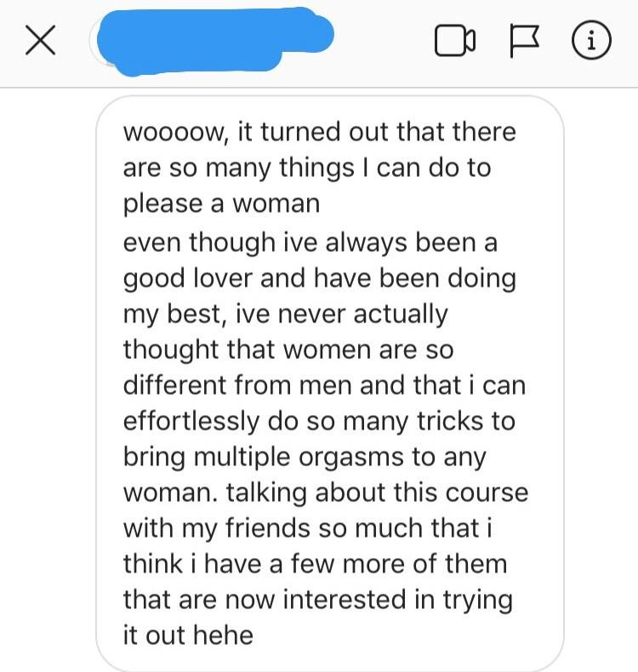
Task: Tap the message starting with 'woooow'
Action: click(x=329, y=383)
